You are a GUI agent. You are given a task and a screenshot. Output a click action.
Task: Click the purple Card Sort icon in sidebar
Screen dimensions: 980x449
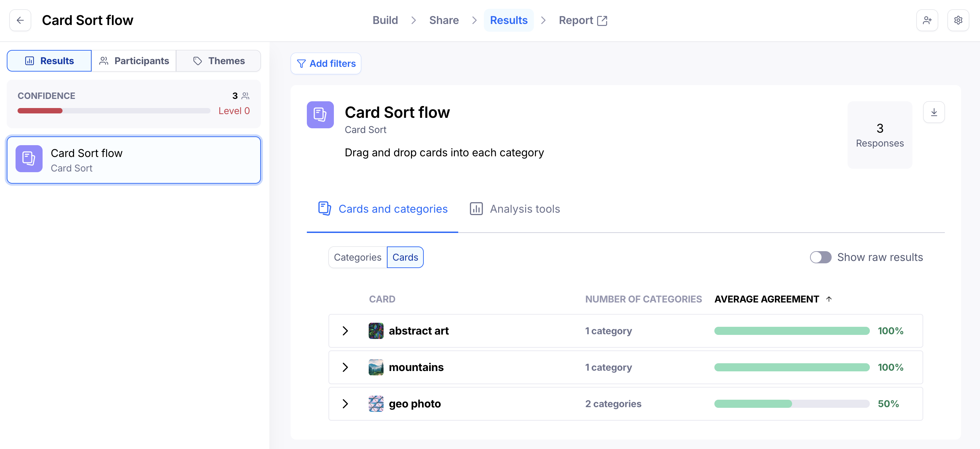pyautogui.click(x=29, y=159)
